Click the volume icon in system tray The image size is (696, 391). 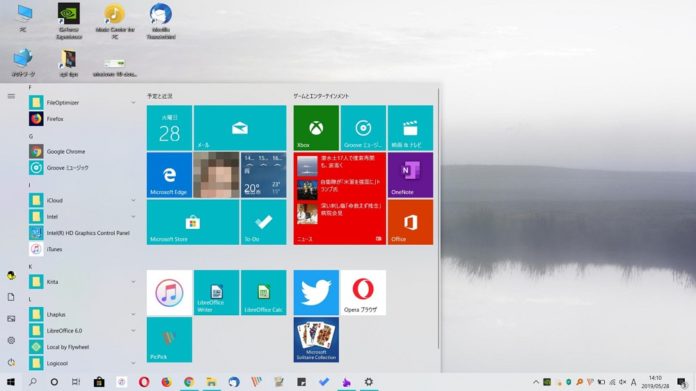(x=622, y=382)
